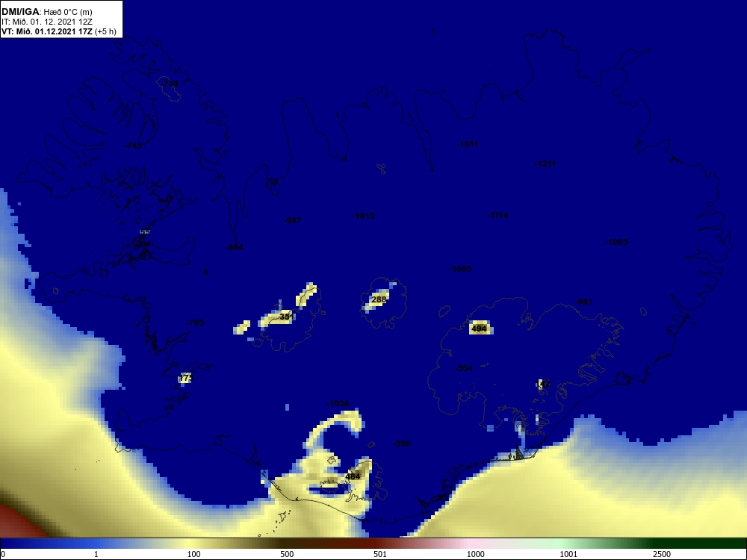The width and height of the screenshot is (747, 560).
Task: Click the -1011 map value
Action: (468, 144)
